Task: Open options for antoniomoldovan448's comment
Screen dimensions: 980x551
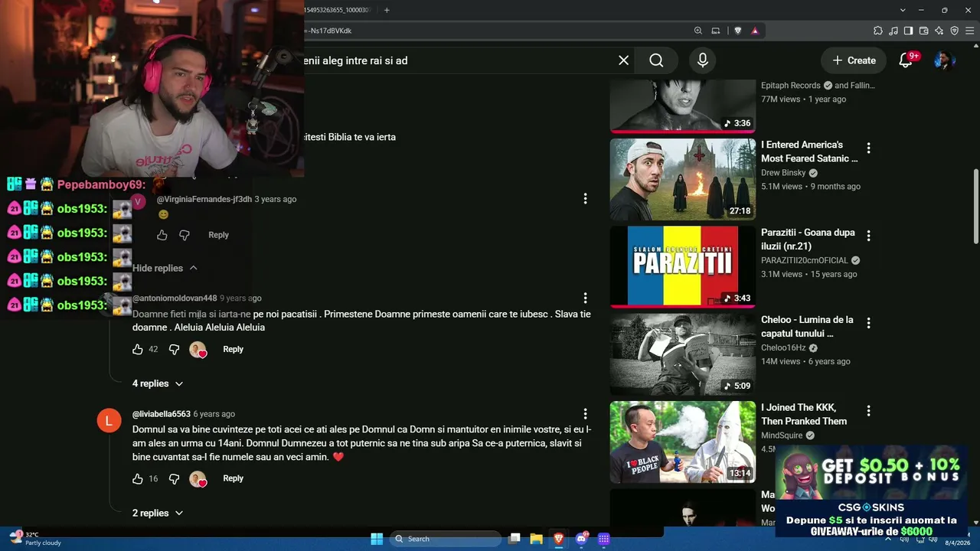Action: point(585,298)
